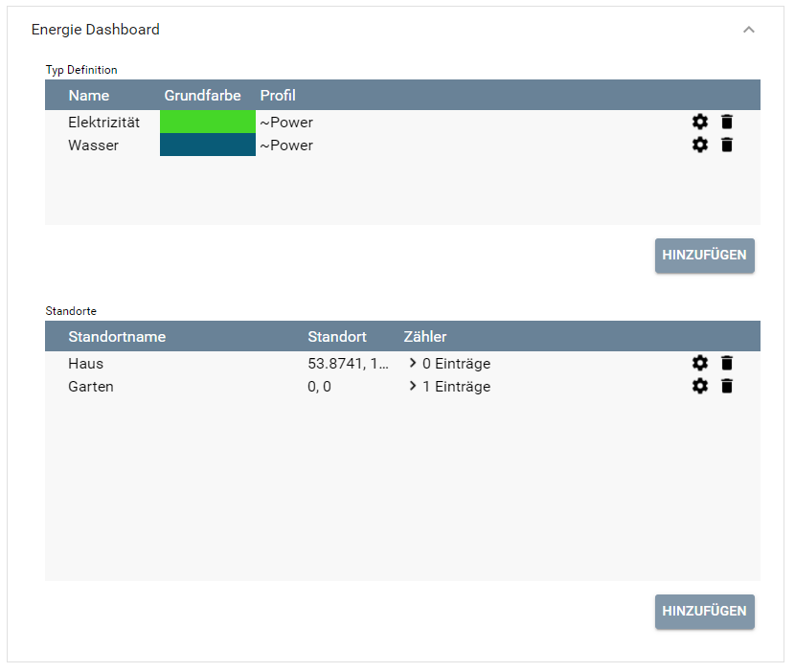Expand the counter entry for Garten
This screenshot has width=795, height=672.
[414, 386]
